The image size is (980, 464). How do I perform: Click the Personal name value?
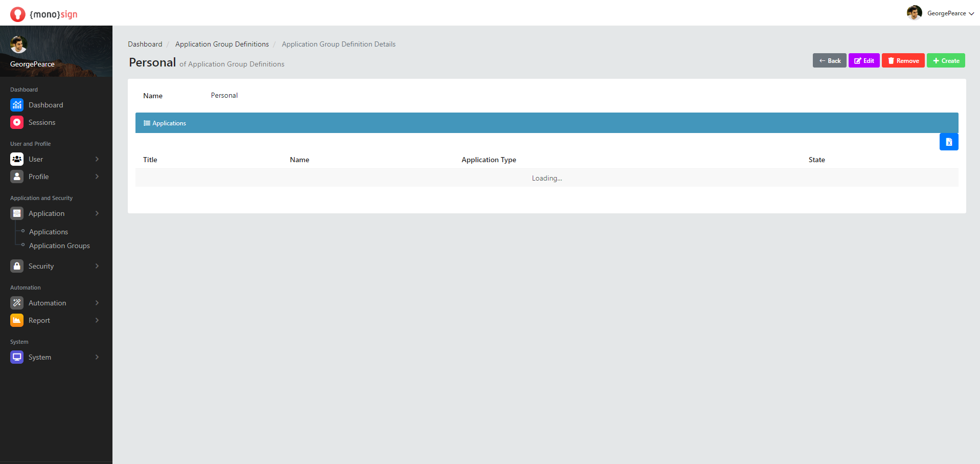(224, 95)
